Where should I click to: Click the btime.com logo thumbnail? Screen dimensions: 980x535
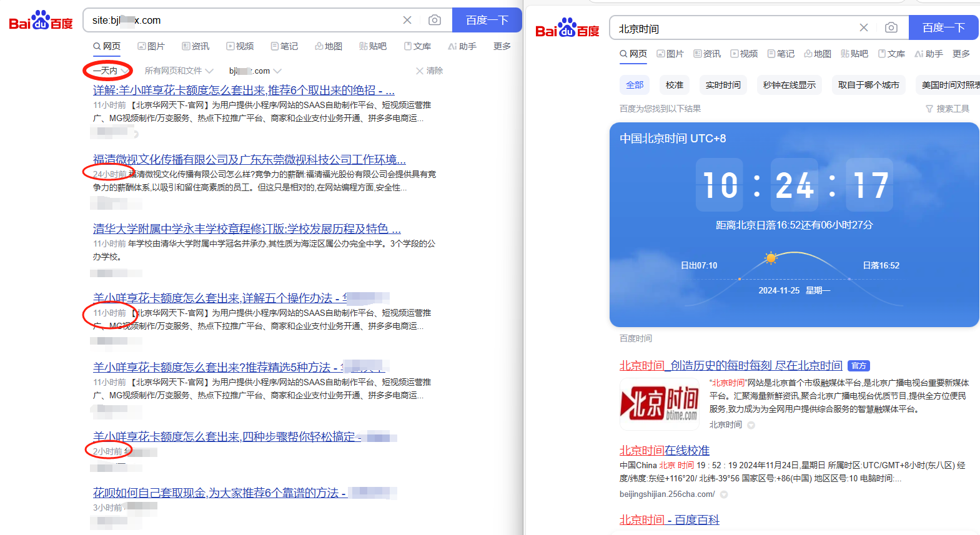coord(659,404)
